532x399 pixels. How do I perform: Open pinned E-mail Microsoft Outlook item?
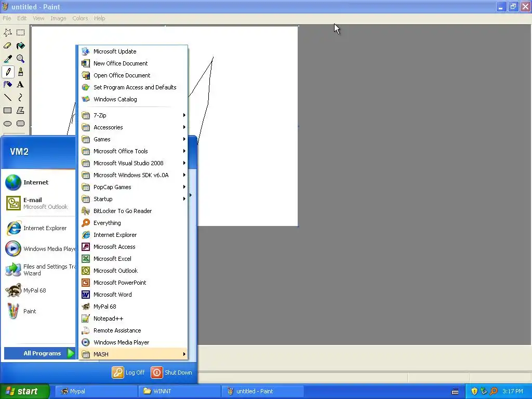(x=39, y=203)
